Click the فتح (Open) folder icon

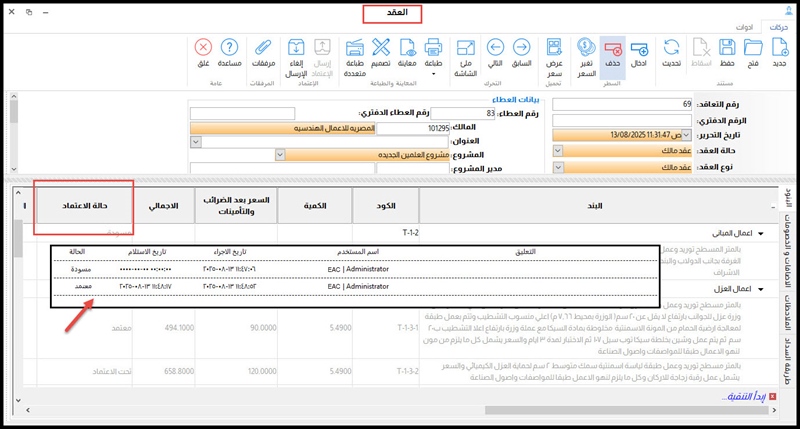click(x=753, y=47)
